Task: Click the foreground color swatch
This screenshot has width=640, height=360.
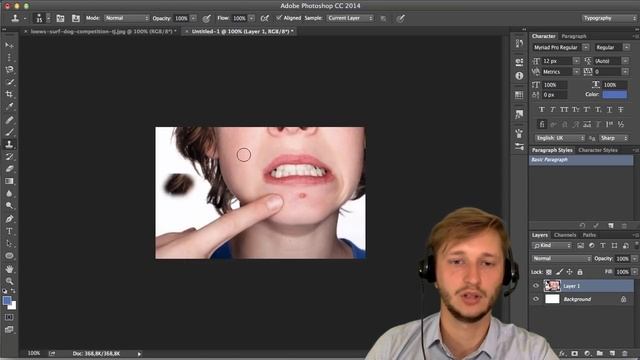Action: click(x=7, y=301)
